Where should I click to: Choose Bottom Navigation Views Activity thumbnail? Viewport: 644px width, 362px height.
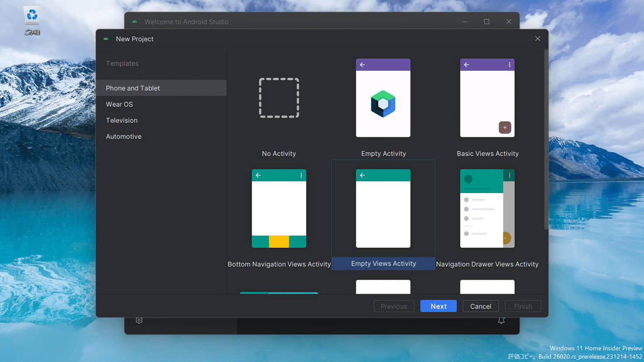click(279, 209)
